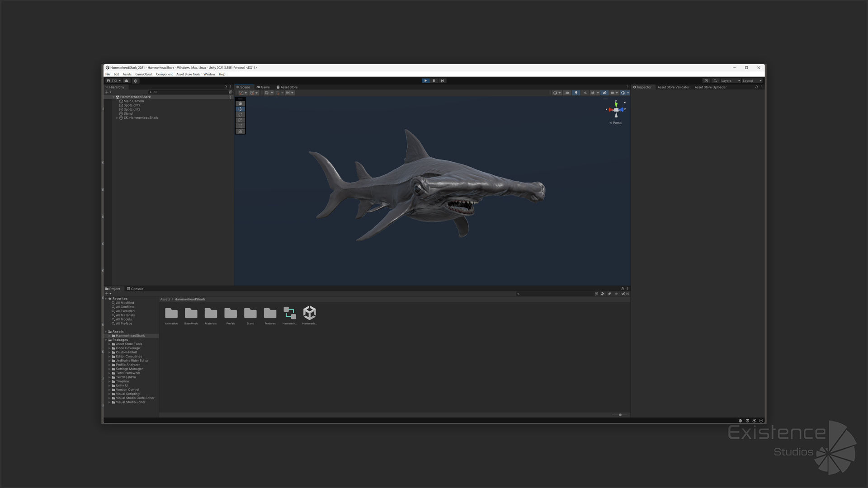Toggle scene audio mute
The width and height of the screenshot is (868, 488).
(585, 93)
